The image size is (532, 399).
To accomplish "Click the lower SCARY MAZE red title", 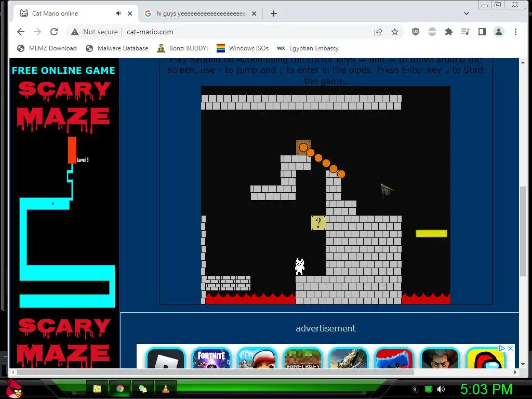I will [x=64, y=343].
